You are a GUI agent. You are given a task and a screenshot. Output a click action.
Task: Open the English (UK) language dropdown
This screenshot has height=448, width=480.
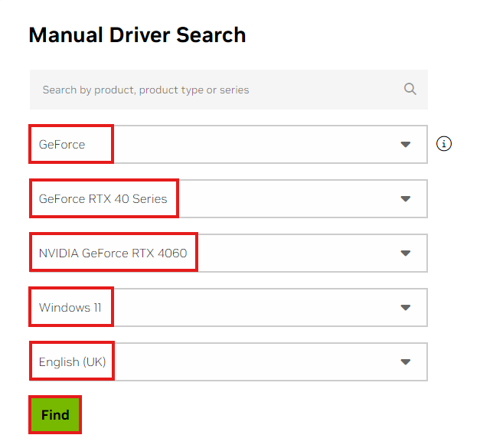coord(228,362)
